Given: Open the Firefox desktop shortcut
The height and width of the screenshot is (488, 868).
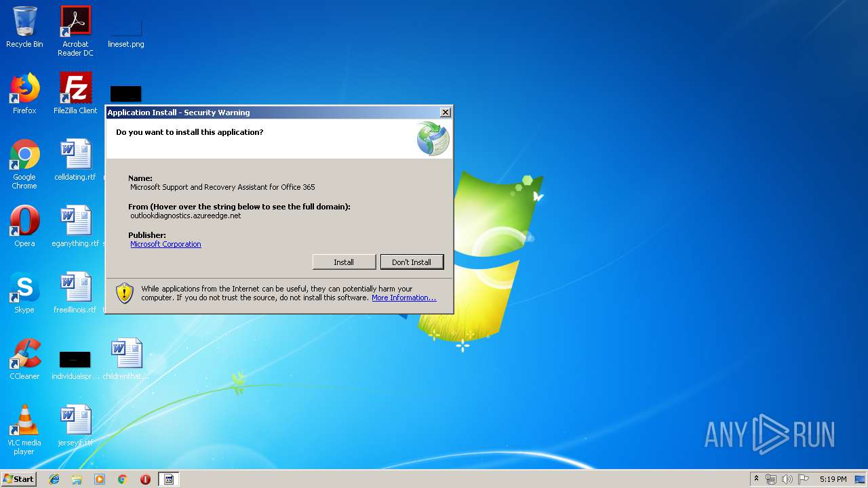Looking at the screenshot, I should click(24, 94).
